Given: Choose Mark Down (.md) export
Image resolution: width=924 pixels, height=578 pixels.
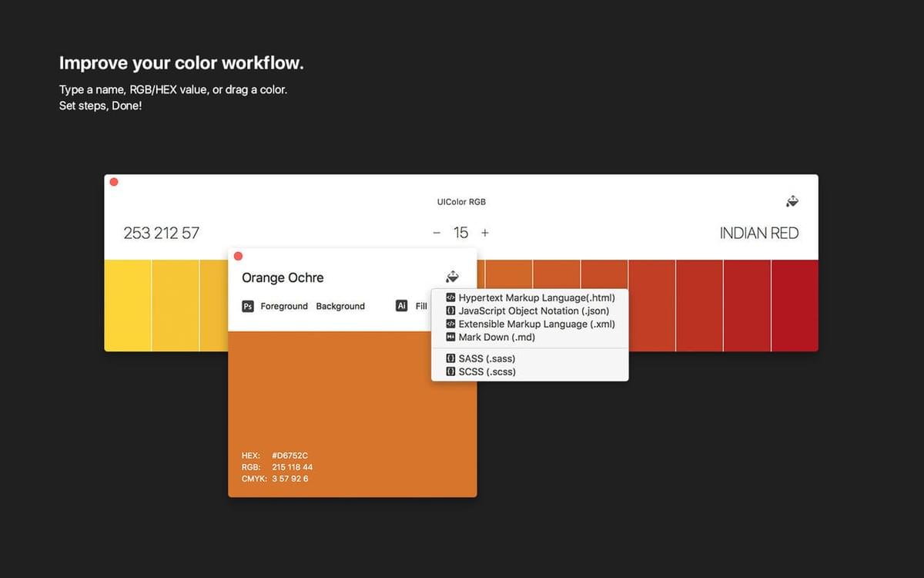Looking at the screenshot, I should click(530, 337).
